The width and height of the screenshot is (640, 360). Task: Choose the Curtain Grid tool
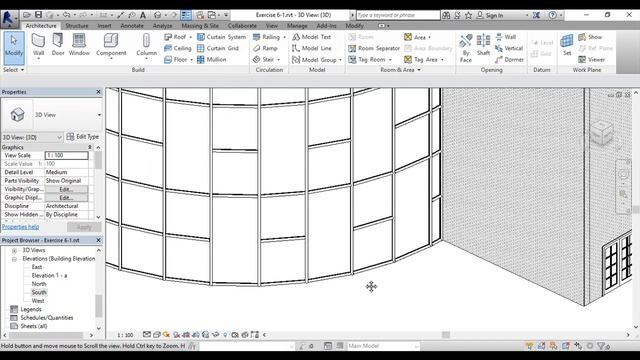coord(218,48)
